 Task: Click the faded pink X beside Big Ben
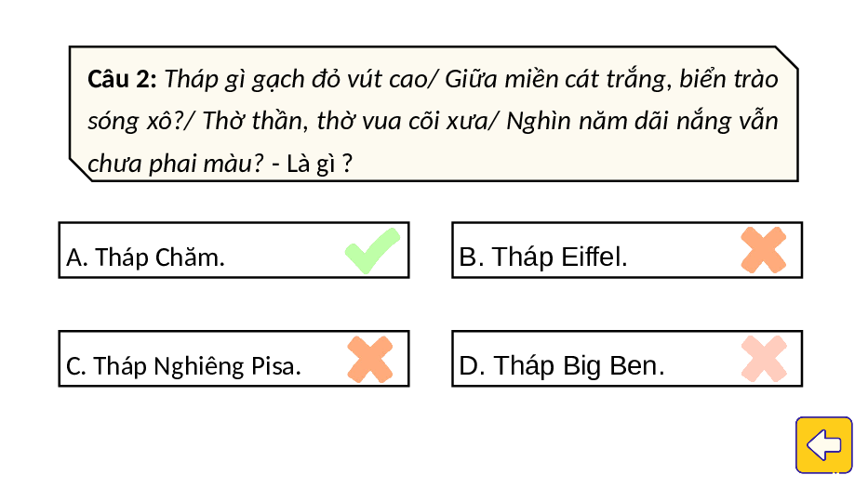(x=764, y=359)
